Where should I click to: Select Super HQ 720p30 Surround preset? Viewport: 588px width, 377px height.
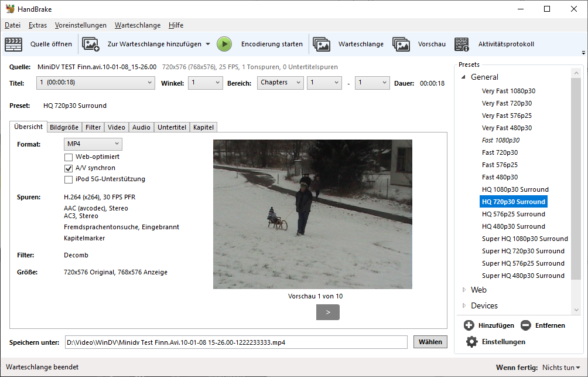(x=523, y=251)
